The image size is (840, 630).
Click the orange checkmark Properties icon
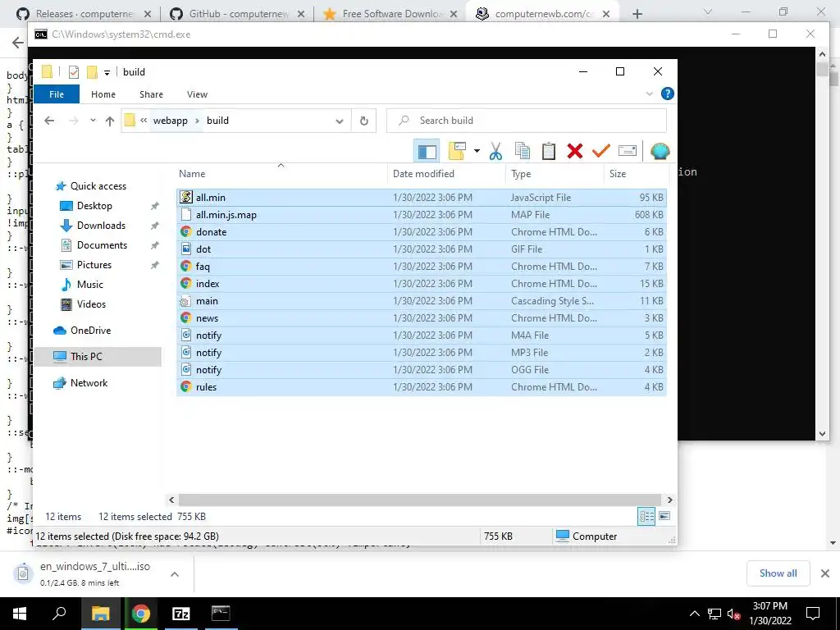601,151
